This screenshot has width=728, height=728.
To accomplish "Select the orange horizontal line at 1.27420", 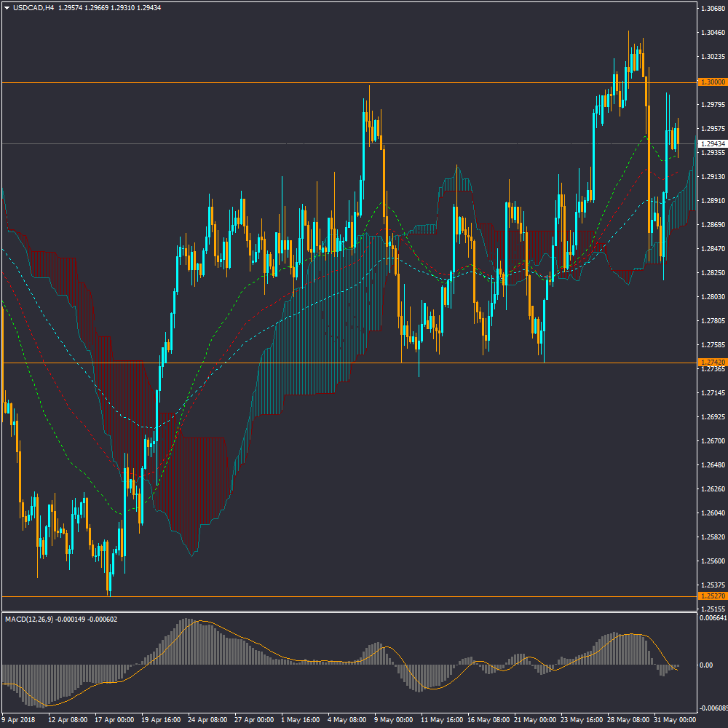I will [218, 363].
